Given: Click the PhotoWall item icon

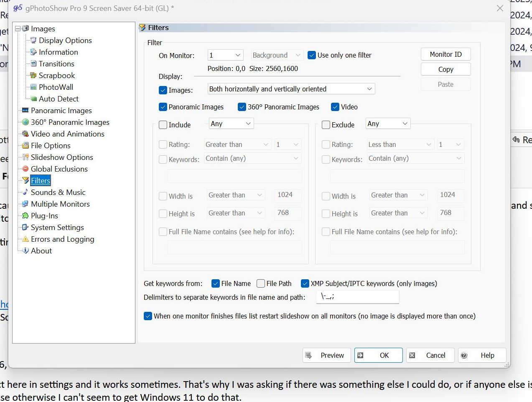Looking at the screenshot, I should (34, 87).
